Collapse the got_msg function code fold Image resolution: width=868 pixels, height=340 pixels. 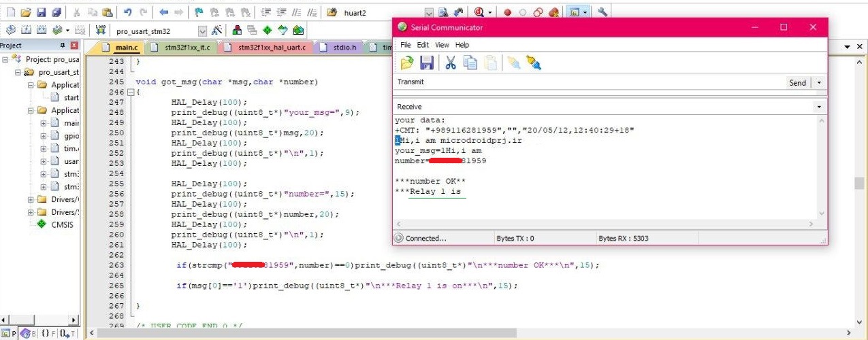[x=131, y=92]
